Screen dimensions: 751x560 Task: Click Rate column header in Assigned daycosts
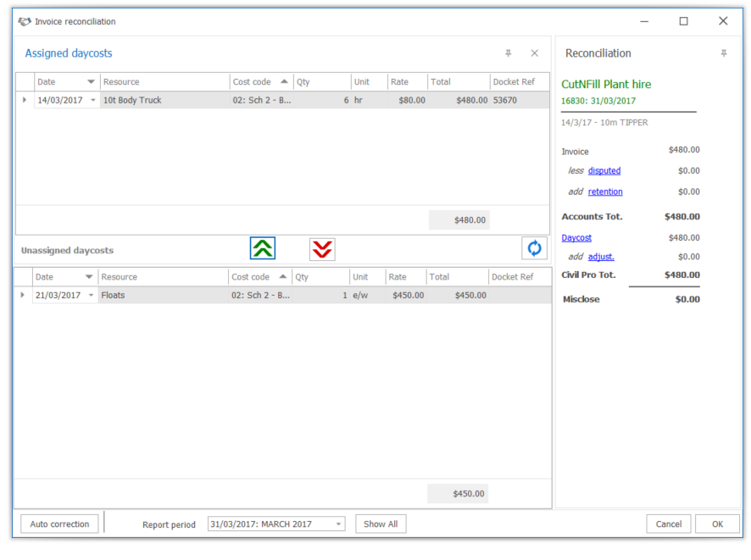pyautogui.click(x=407, y=82)
